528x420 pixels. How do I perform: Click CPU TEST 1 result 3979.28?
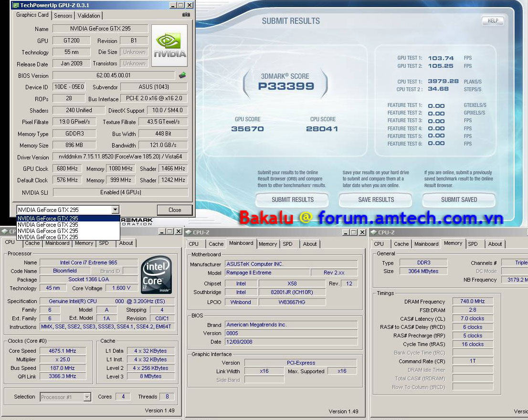click(x=443, y=82)
